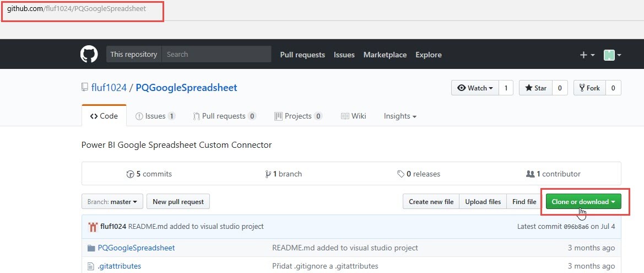Click the .gitattributes file icon
Viewport: 644px width, 273px height.
(x=91, y=266)
